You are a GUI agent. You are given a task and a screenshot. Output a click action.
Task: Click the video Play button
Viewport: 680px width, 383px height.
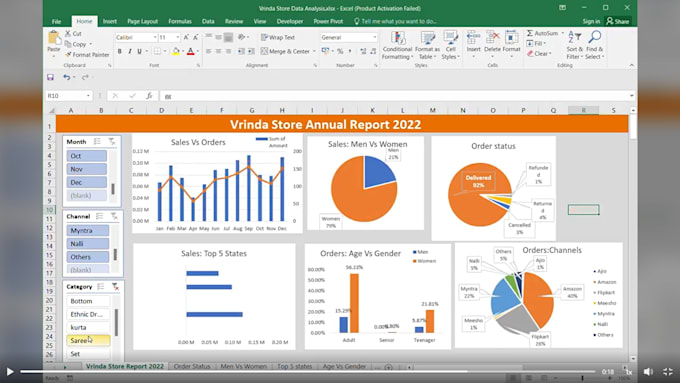(10, 372)
